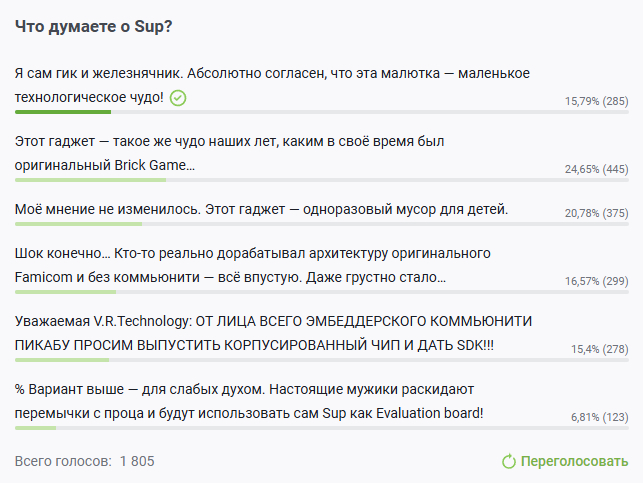643x483 pixels.
Task: Click the 6,81% (123) vote count
Action: [599, 417]
